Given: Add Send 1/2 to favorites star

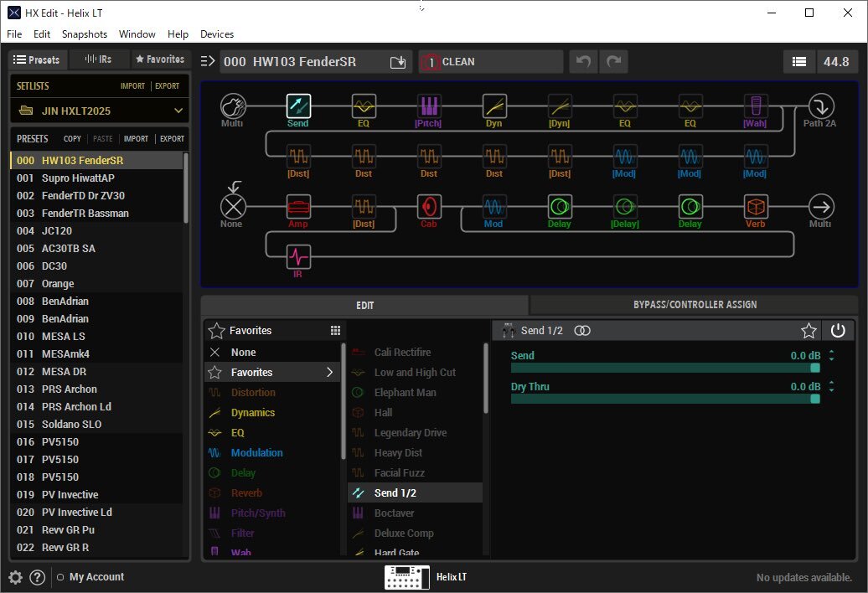Looking at the screenshot, I should pos(809,331).
